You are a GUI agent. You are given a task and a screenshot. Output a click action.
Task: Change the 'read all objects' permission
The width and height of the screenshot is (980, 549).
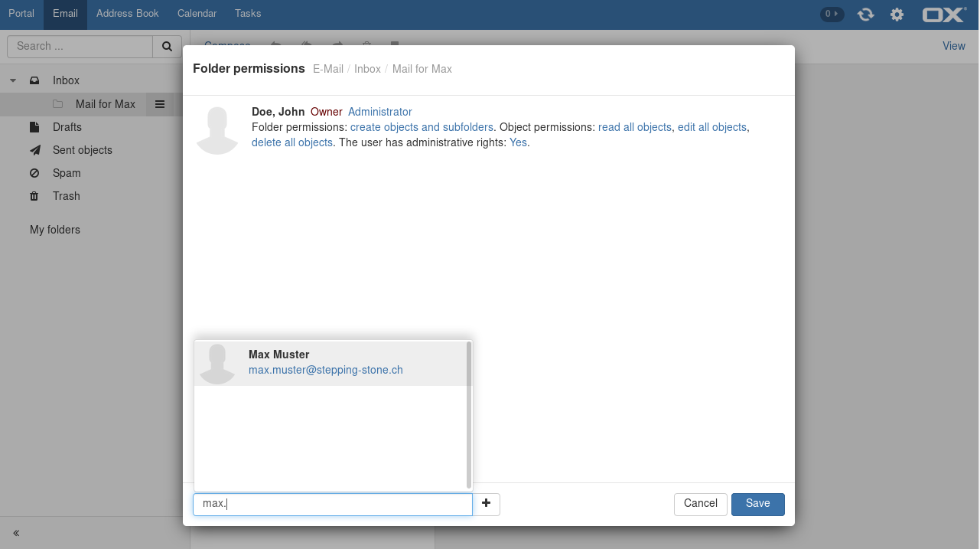pyautogui.click(x=634, y=127)
